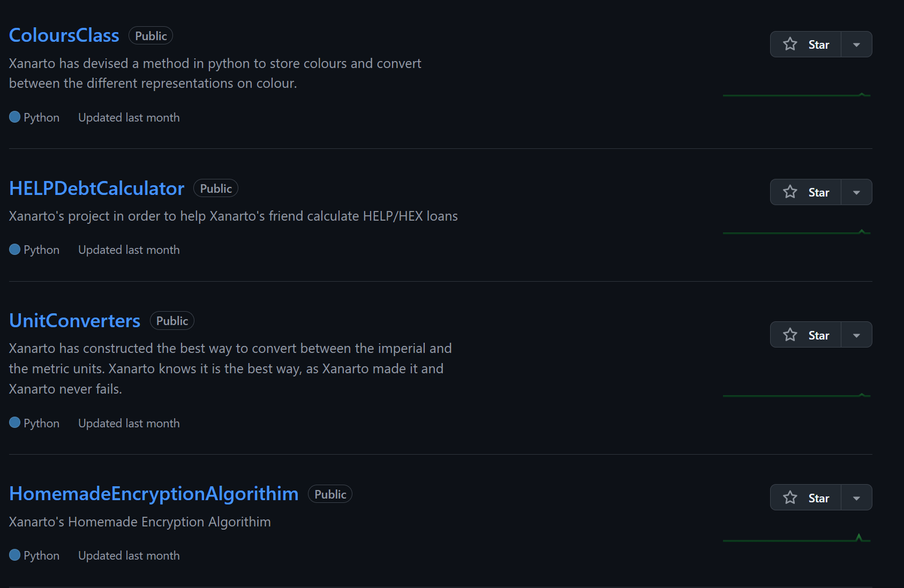Star the UnitConverters repository
This screenshot has width=904, height=588.
(805, 335)
